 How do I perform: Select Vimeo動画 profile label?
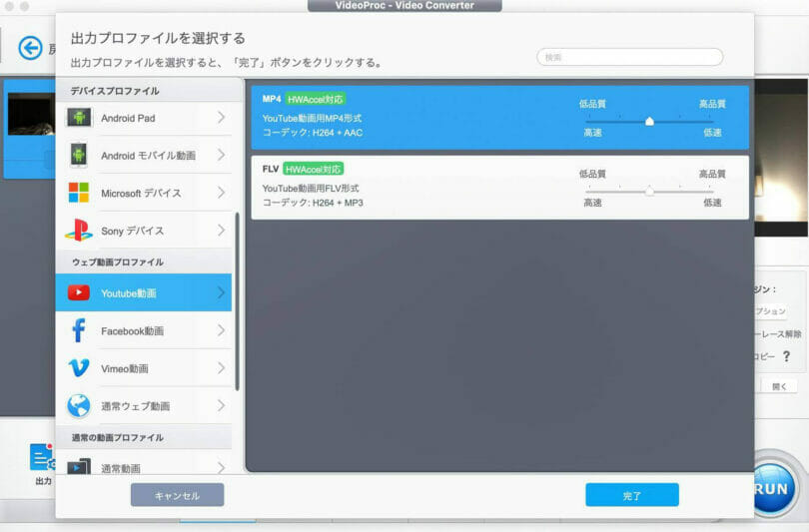(124, 368)
